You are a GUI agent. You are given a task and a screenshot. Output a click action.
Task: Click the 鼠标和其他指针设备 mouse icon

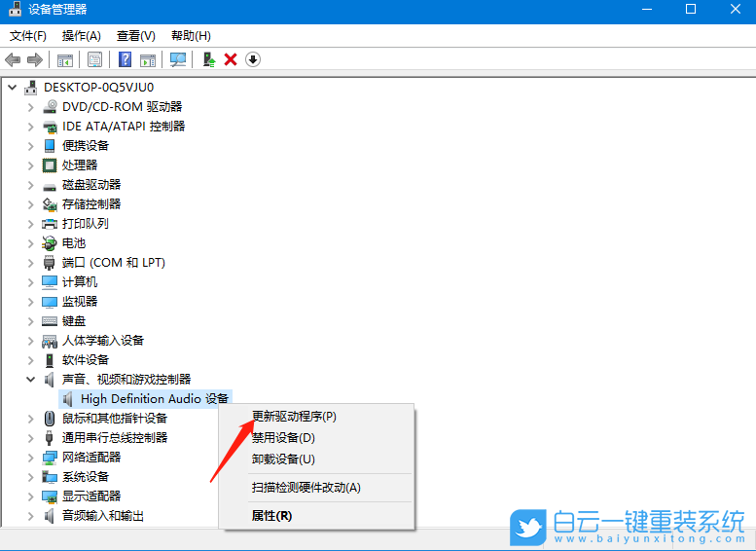pyautogui.click(x=50, y=418)
